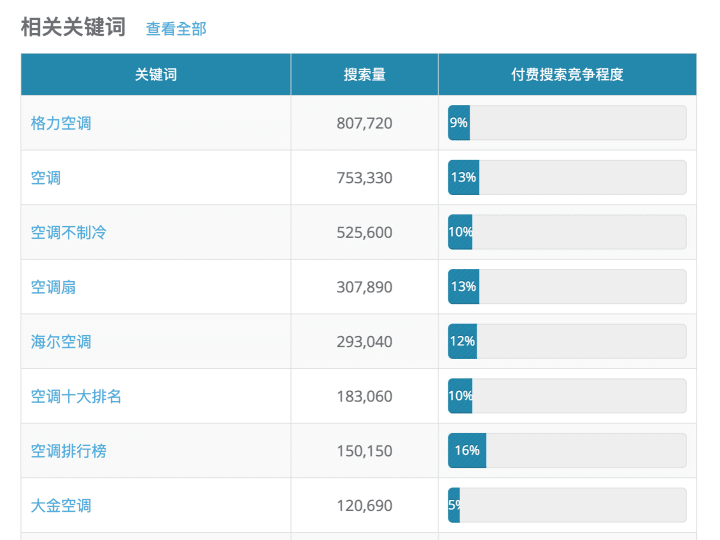
Task: Click the search volume 807,720 cell
Action: tap(365, 123)
